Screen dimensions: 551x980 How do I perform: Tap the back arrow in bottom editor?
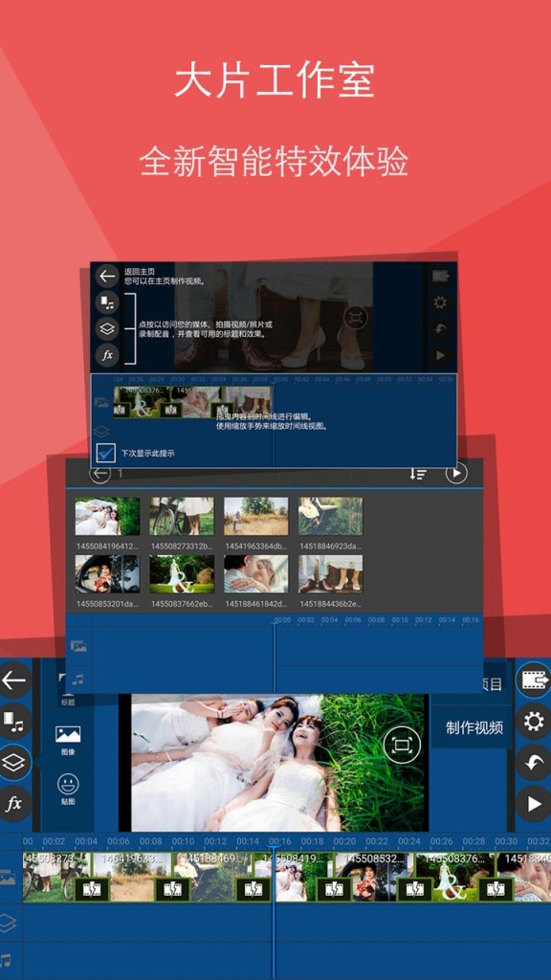pos(13,680)
